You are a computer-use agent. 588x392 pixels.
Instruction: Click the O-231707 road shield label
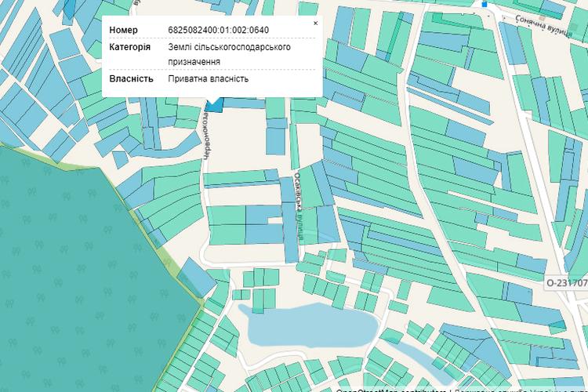point(566,283)
